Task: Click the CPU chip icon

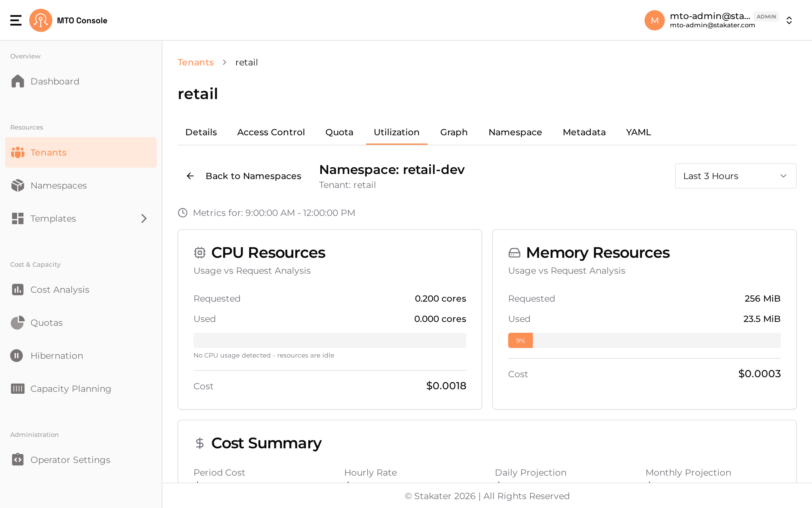Action: point(200,253)
